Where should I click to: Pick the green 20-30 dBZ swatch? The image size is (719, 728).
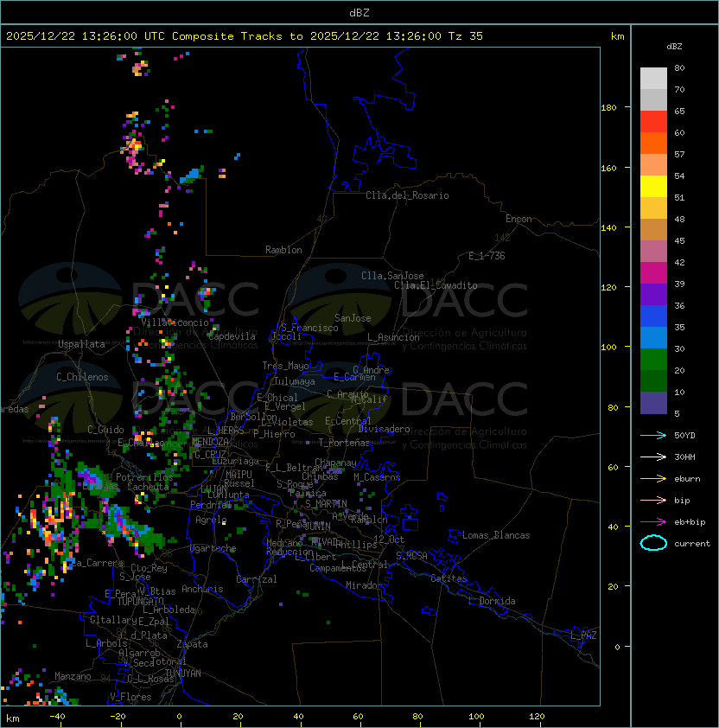653,360
